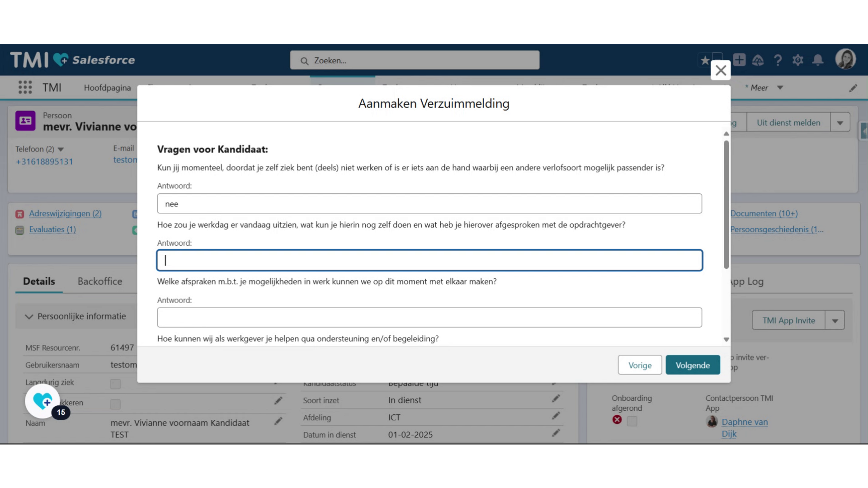The height and width of the screenshot is (488, 868).
Task: Click phone number +31618895131
Action: coord(44,162)
